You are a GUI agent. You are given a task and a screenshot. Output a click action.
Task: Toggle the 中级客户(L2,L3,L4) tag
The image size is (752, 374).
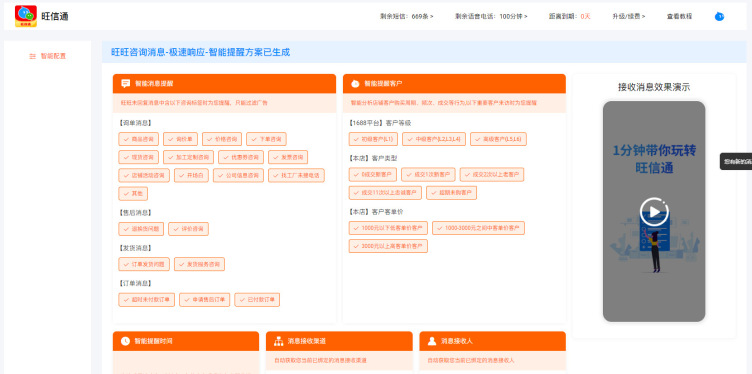pos(434,139)
